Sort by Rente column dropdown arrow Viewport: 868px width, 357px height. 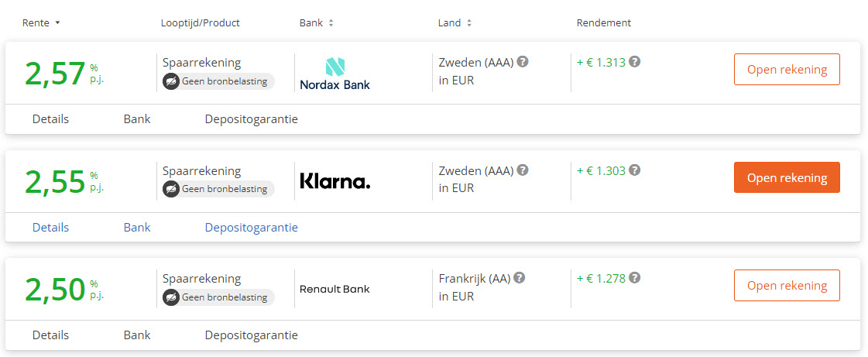57,23
